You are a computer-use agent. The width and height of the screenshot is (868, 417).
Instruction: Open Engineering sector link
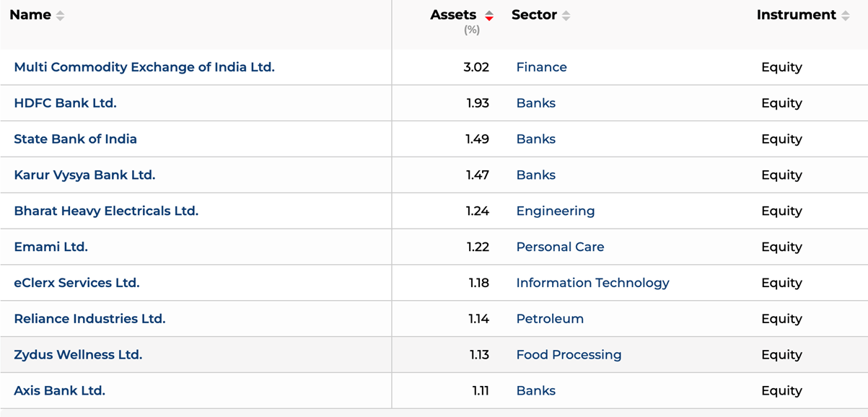[x=555, y=211]
